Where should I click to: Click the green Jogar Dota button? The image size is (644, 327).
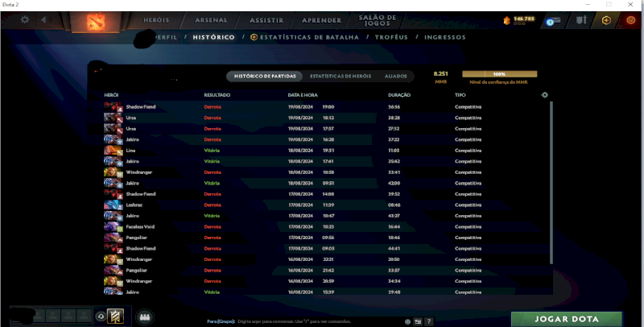pos(567,319)
